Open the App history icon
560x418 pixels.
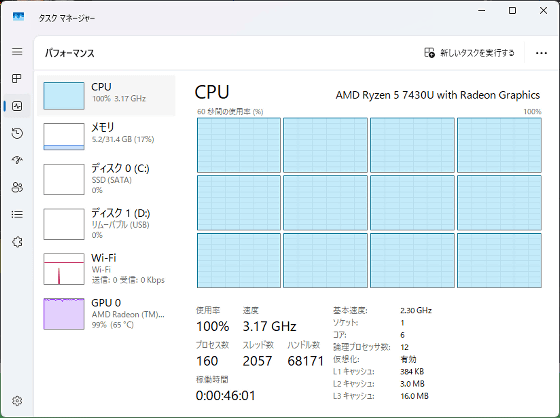(17, 133)
